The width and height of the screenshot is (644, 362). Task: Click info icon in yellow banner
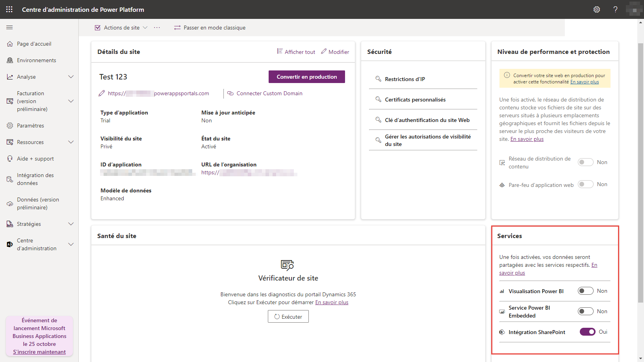(x=507, y=75)
